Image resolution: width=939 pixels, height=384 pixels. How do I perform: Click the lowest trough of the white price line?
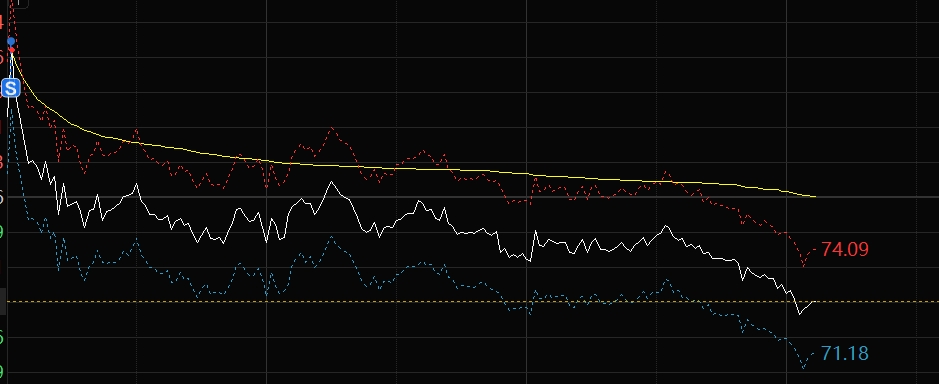(x=799, y=313)
